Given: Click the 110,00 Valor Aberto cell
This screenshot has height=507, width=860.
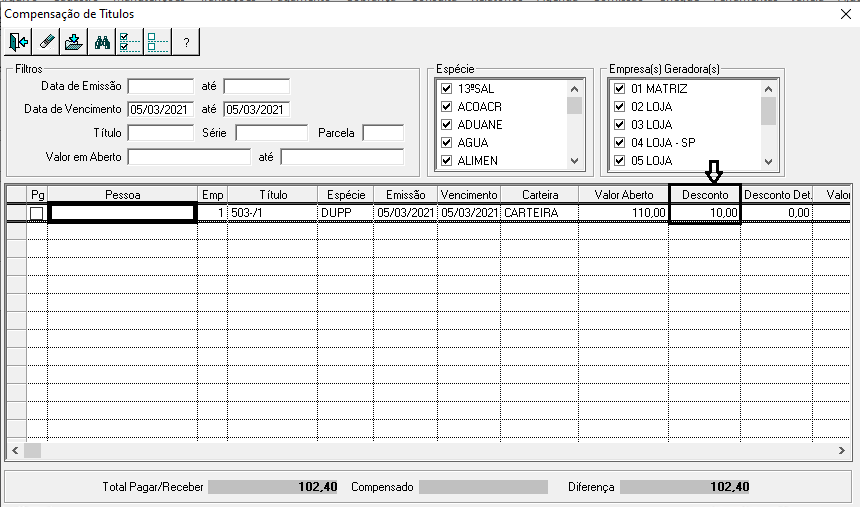Looking at the screenshot, I should 624,213.
